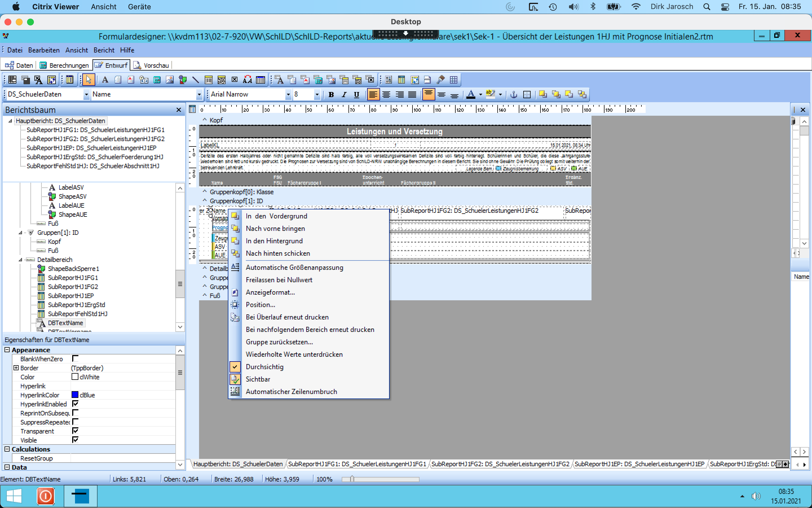
Task: Select SubReportHJ1EP tree item under Detailbereich
Action: click(x=71, y=296)
